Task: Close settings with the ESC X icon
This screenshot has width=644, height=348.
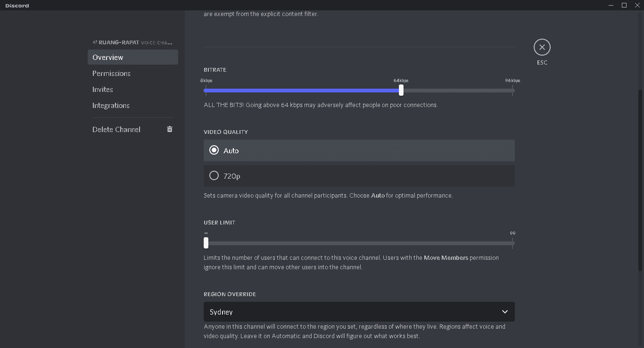Action: pyautogui.click(x=542, y=47)
